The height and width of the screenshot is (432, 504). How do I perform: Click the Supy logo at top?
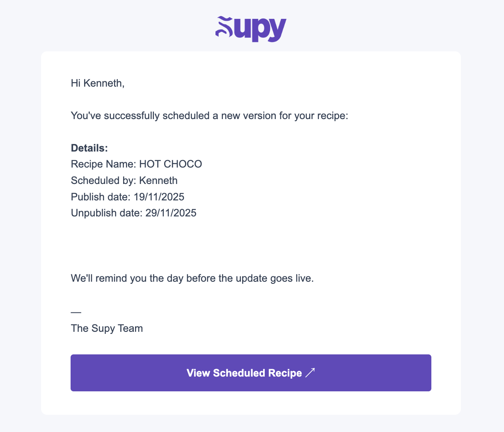click(251, 29)
